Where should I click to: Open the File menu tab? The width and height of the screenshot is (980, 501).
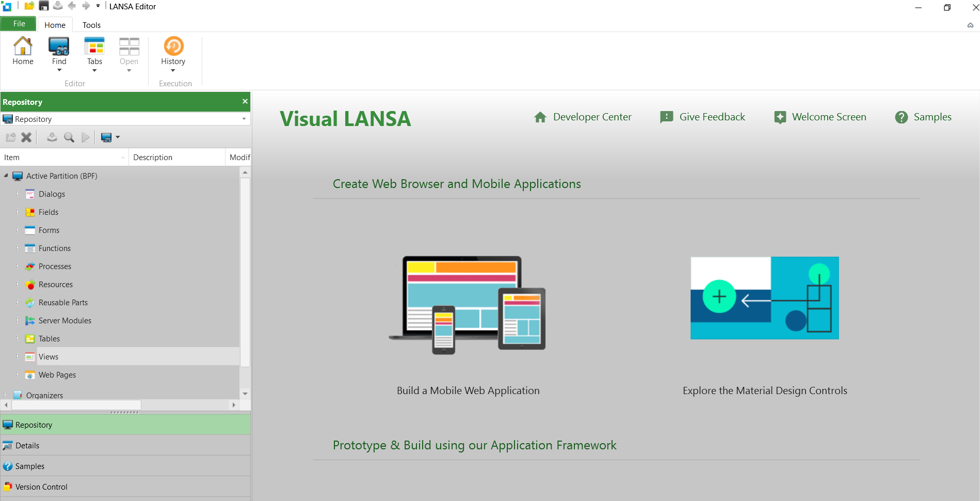pos(19,24)
